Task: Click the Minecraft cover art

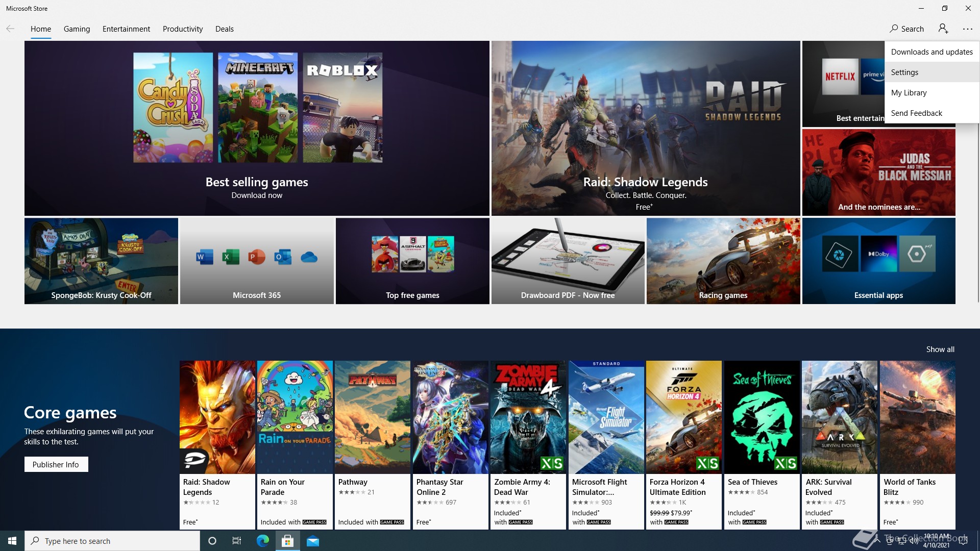Action: pyautogui.click(x=258, y=108)
